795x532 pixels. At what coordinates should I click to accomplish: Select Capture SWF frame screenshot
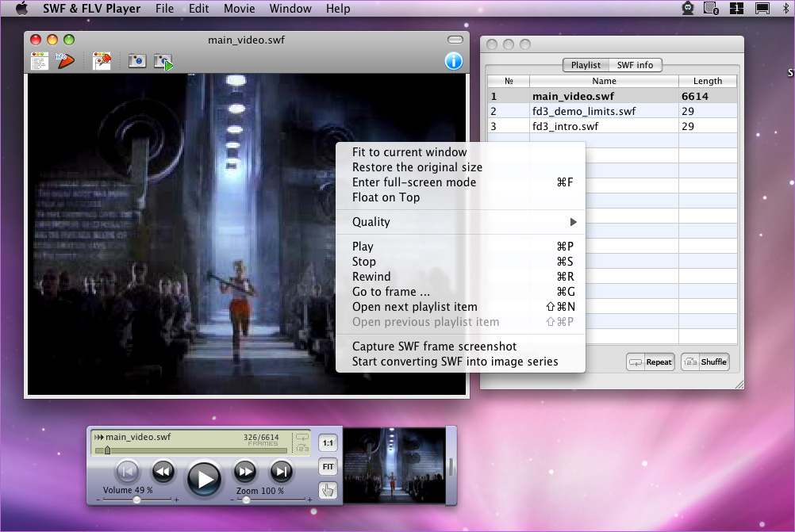pyautogui.click(x=434, y=346)
